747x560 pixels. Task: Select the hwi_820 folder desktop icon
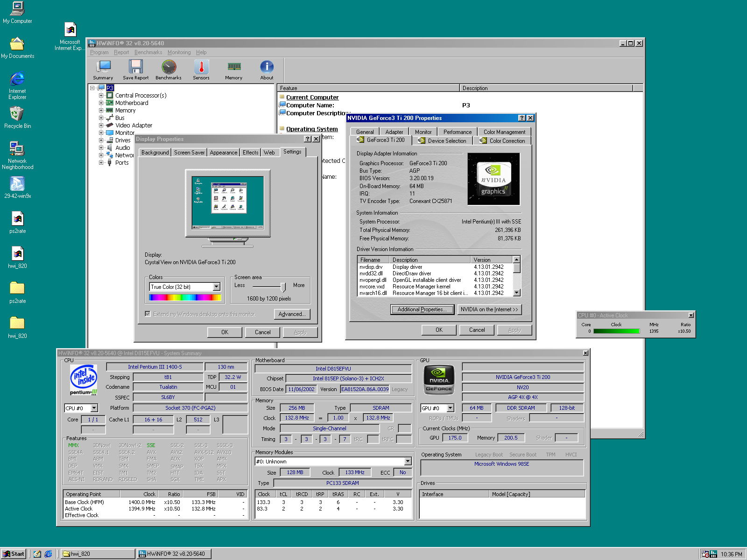pyautogui.click(x=17, y=328)
